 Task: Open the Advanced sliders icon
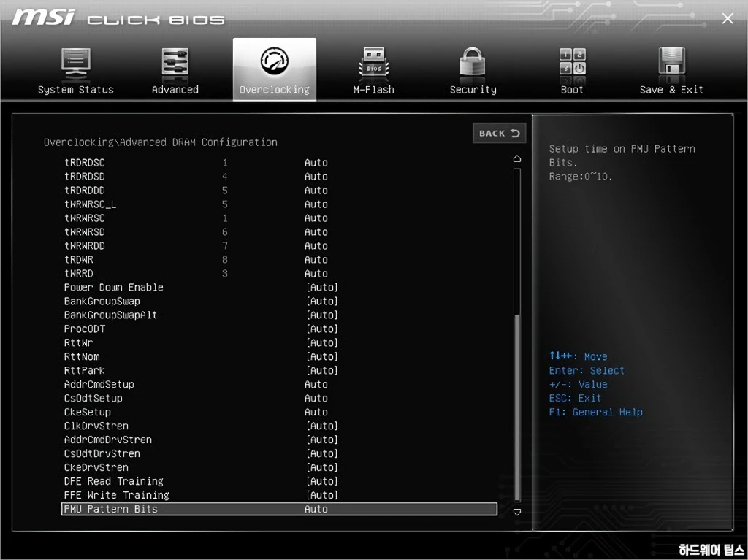[x=175, y=62]
